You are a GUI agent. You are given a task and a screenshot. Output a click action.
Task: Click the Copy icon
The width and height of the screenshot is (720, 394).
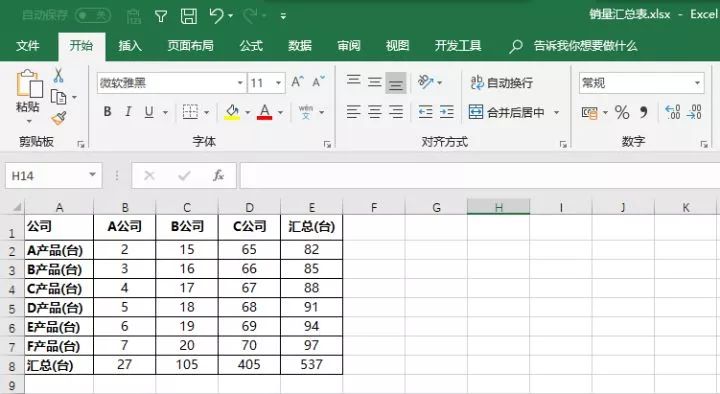point(58,97)
